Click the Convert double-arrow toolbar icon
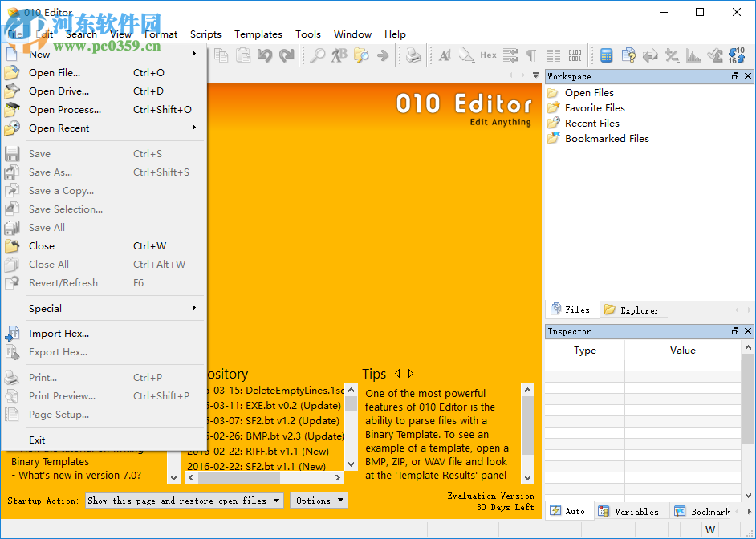This screenshot has width=756, height=539. point(650,55)
